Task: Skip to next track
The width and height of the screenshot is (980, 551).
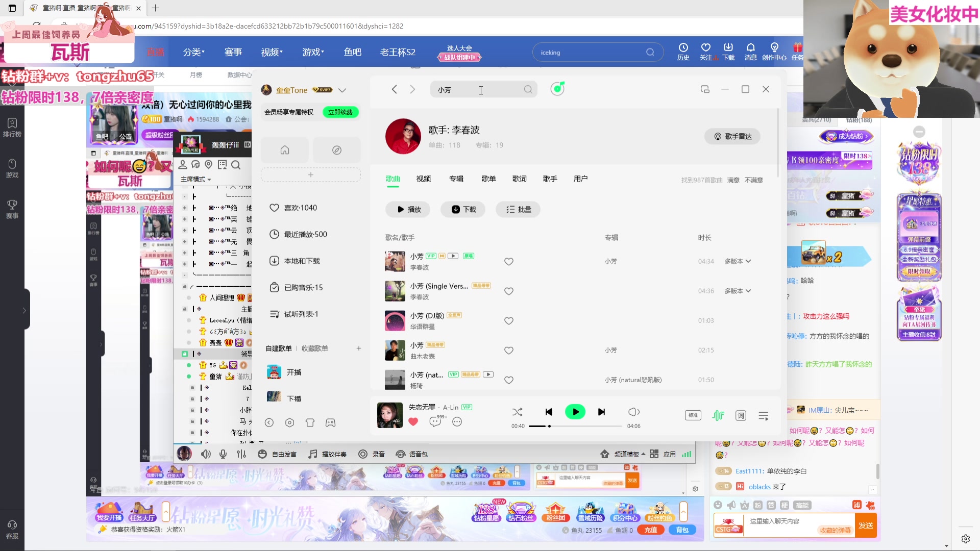Action: point(601,412)
